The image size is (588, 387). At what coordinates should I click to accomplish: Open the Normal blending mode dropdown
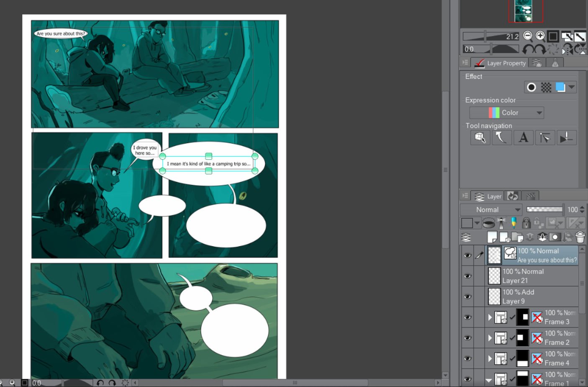pos(491,209)
